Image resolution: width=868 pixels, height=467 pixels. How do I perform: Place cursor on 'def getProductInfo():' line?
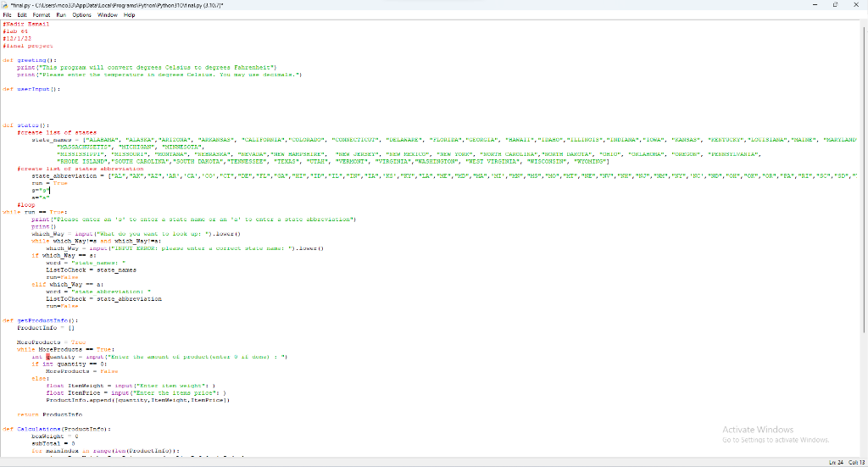coord(41,320)
